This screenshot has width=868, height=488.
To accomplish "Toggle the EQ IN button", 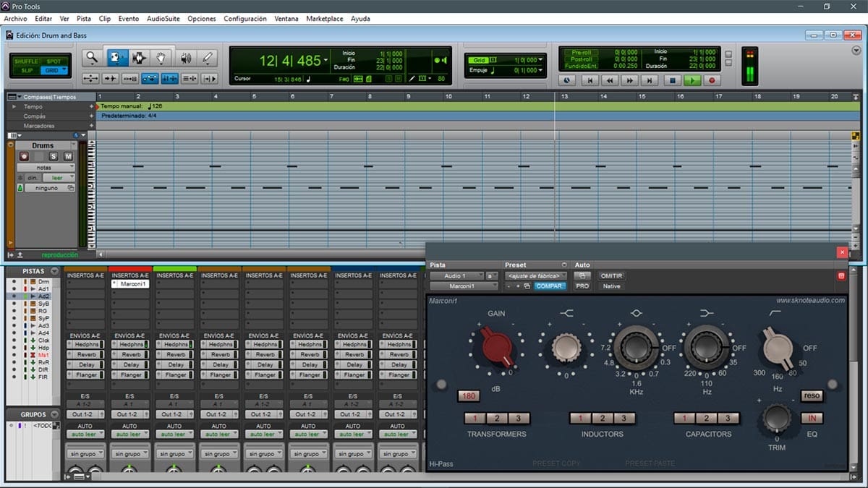I will click(x=812, y=418).
